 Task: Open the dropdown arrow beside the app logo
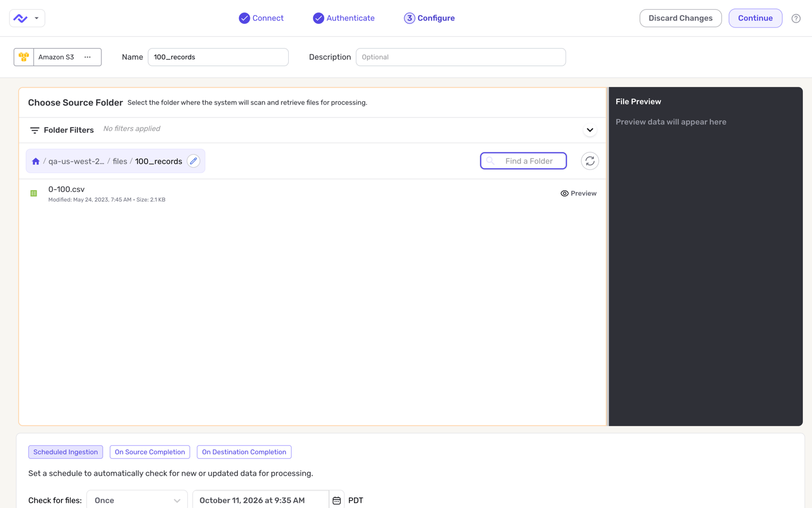[37, 18]
